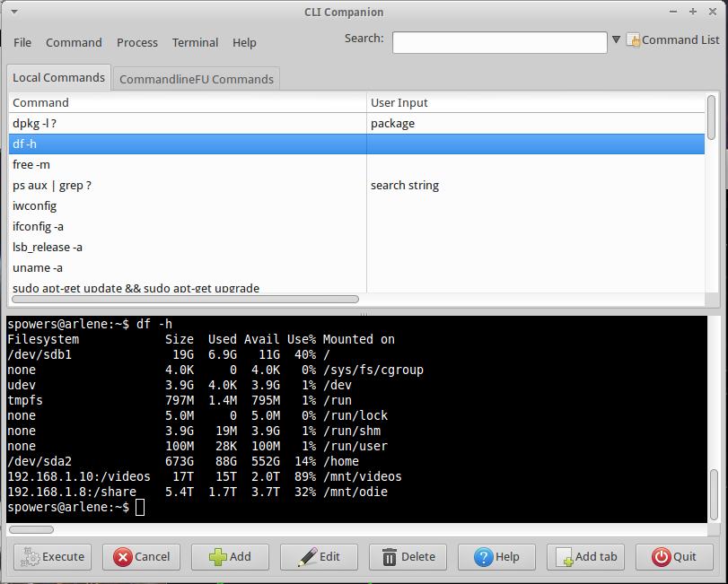
Task: Click the Add tab icon
Action: coord(564,557)
